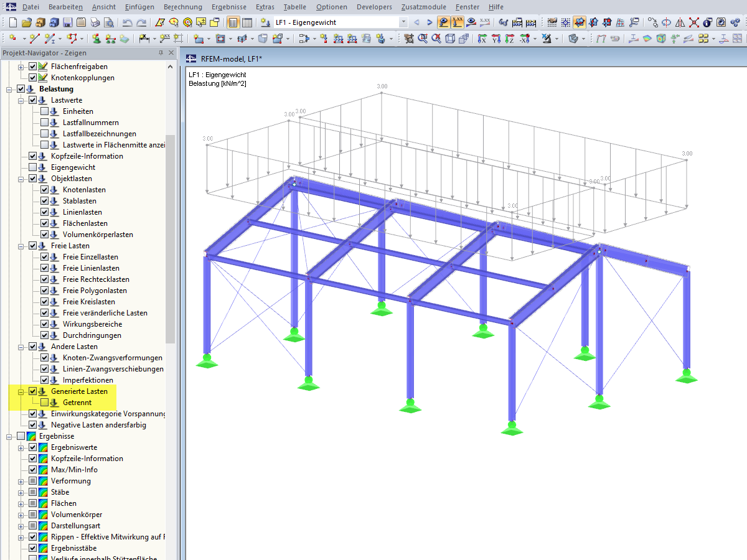Enable Eigengewicht checkbox
The height and width of the screenshot is (560, 747).
click(33, 167)
